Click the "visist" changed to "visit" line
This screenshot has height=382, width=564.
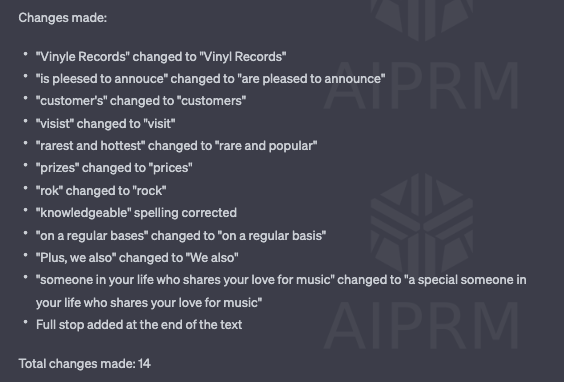105,123
